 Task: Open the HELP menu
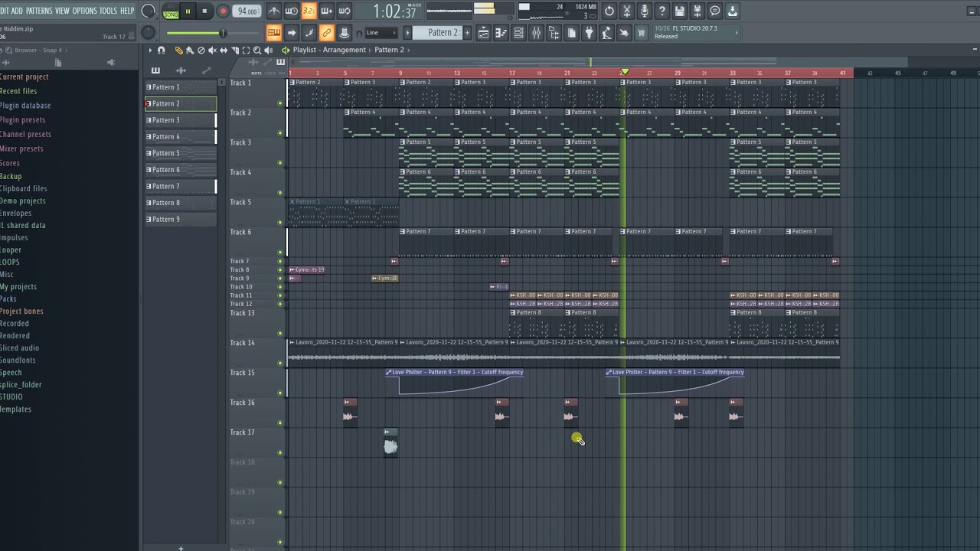point(127,11)
